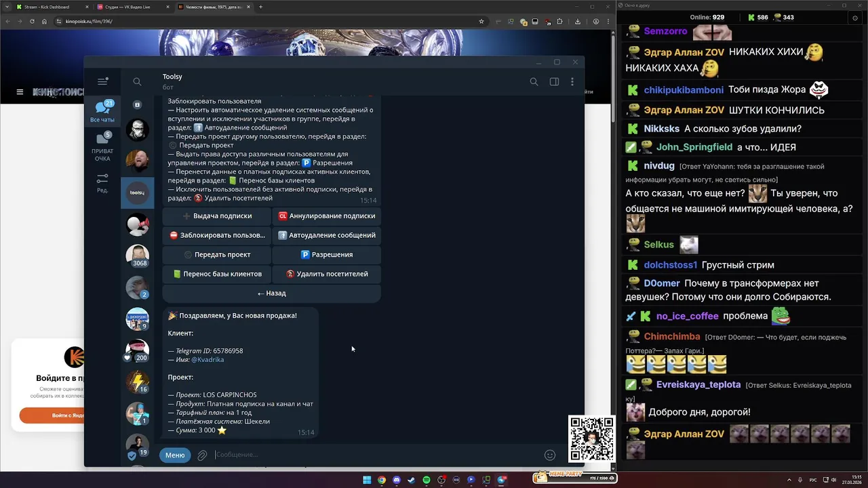Open browser profile avatar icon

pos(596,21)
